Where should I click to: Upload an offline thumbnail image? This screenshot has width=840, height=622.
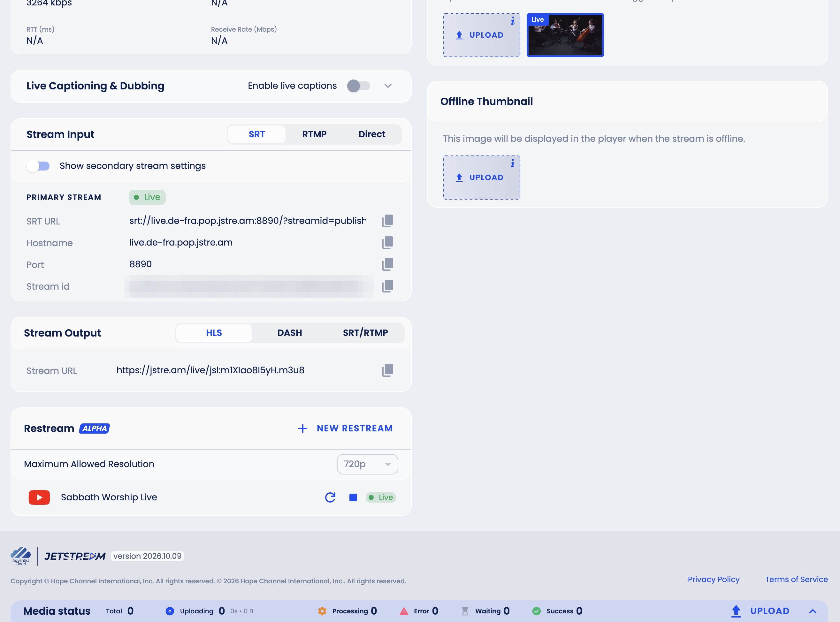coord(481,177)
